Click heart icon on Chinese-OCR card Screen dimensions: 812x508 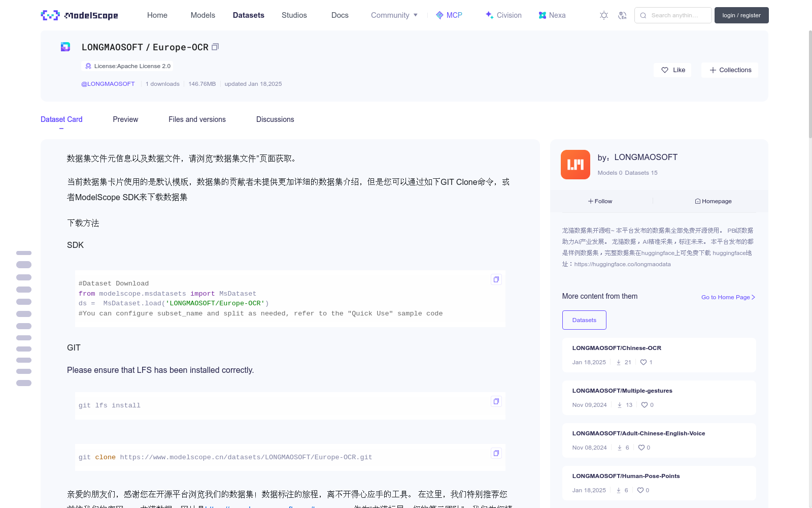[644, 362]
